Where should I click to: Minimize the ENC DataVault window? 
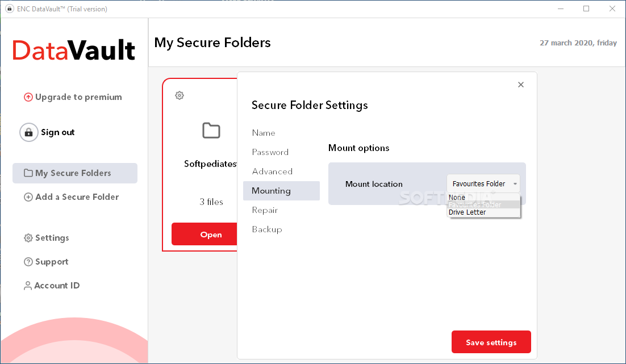click(x=561, y=9)
